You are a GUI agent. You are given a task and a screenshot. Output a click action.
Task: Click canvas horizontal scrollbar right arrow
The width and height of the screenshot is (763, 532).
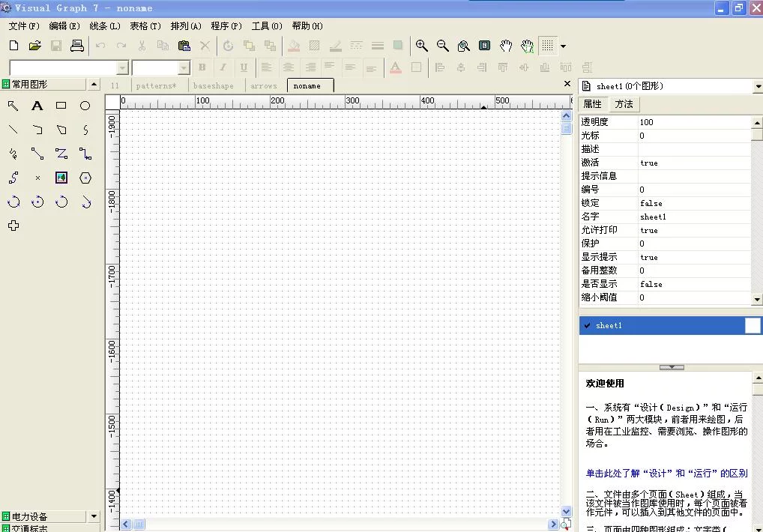pos(553,525)
